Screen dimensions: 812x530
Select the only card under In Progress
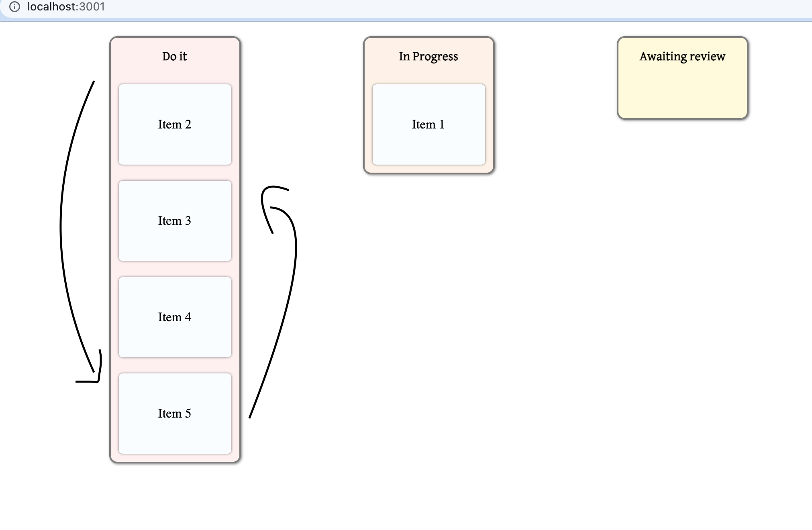click(x=428, y=124)
